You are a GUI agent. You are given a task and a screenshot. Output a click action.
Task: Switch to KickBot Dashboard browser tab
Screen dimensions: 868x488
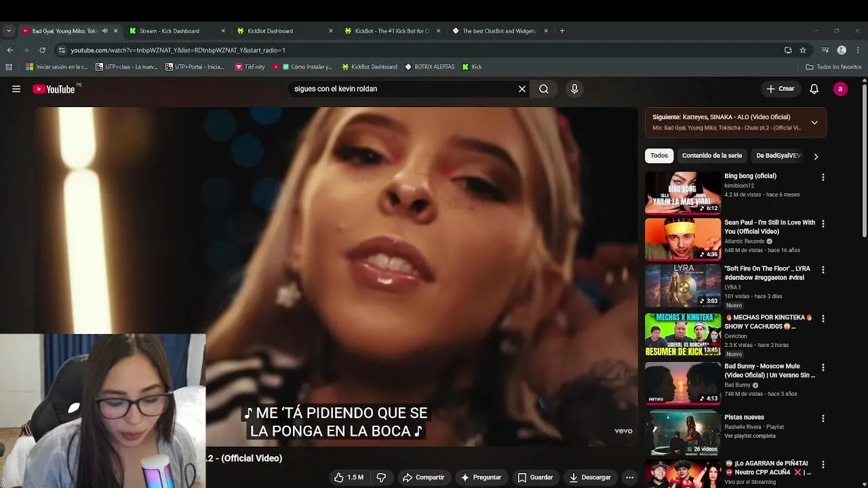pyautogui.click(x=285, y=30)
